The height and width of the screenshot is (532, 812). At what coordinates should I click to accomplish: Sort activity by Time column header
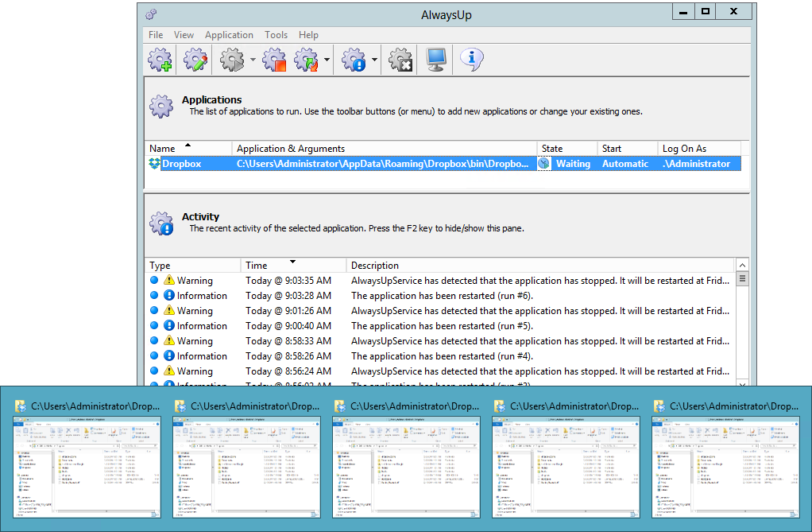click(257, 266)
